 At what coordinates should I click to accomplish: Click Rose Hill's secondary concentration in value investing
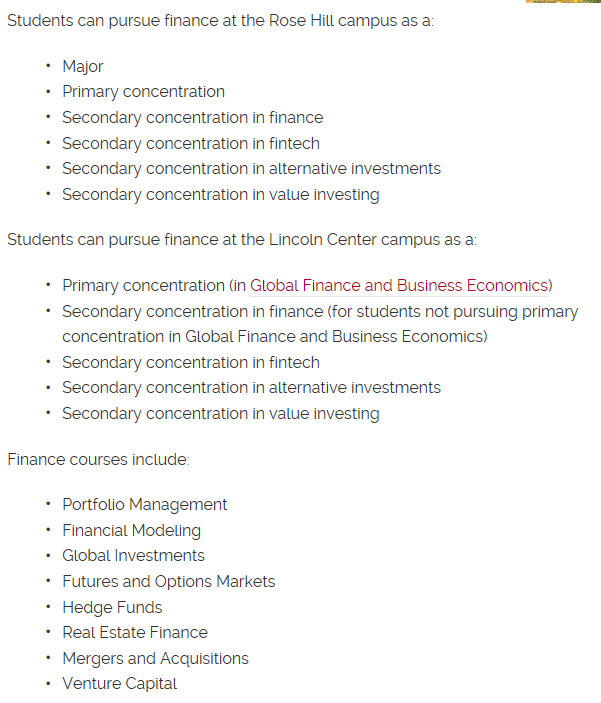pos(220,195)
